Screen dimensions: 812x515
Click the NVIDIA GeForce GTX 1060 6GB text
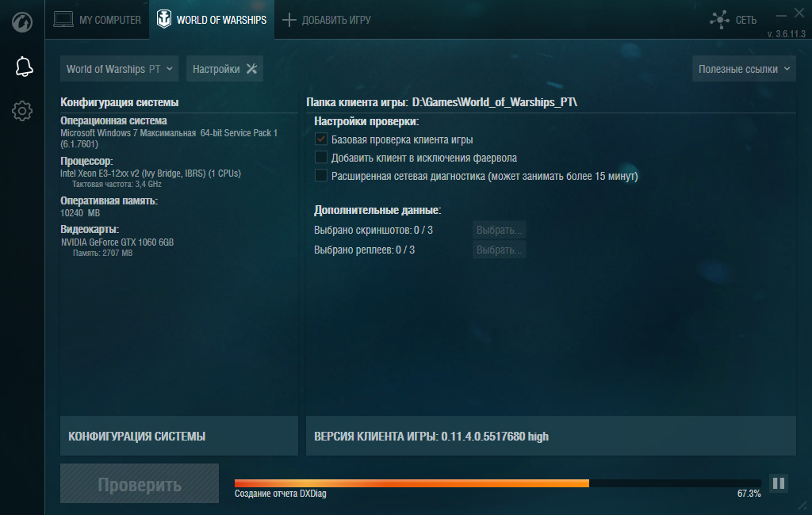point(117,242)
